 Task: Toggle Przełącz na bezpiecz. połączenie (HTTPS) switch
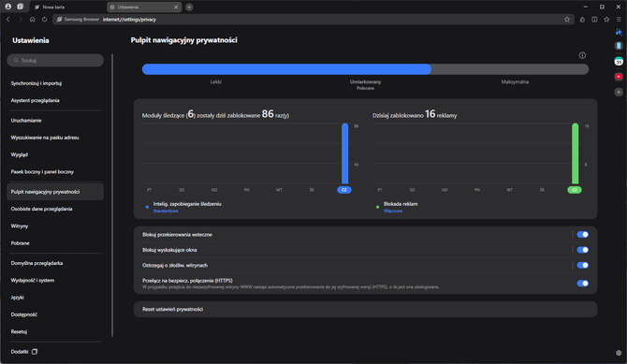(x=583, y=284)
